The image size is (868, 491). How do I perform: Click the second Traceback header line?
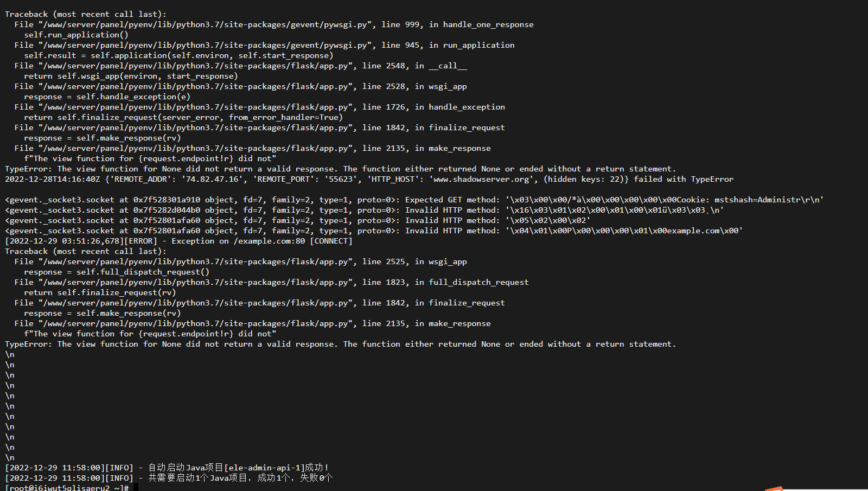point(86,251)
